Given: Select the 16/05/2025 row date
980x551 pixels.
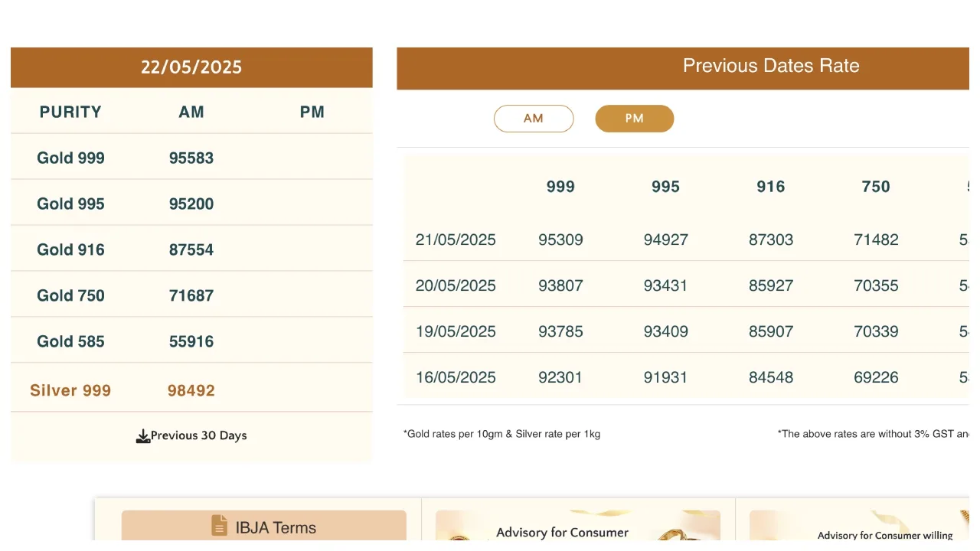Looking at the screenshot, I should point(456,377).
